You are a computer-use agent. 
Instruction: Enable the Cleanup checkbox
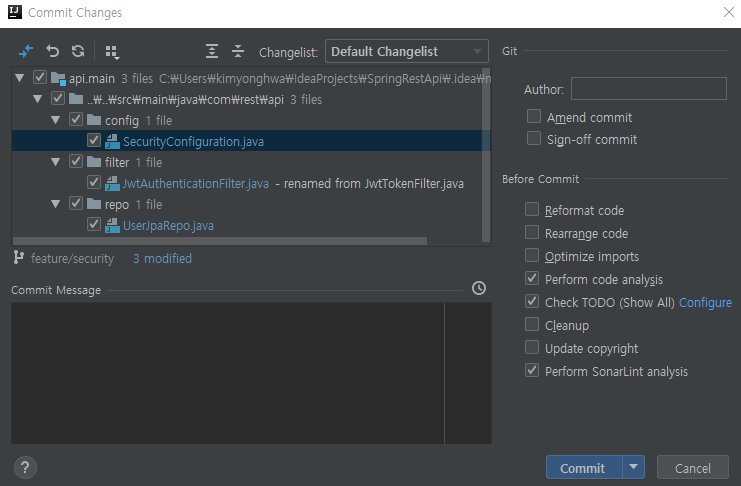click(x=532, y=324)
